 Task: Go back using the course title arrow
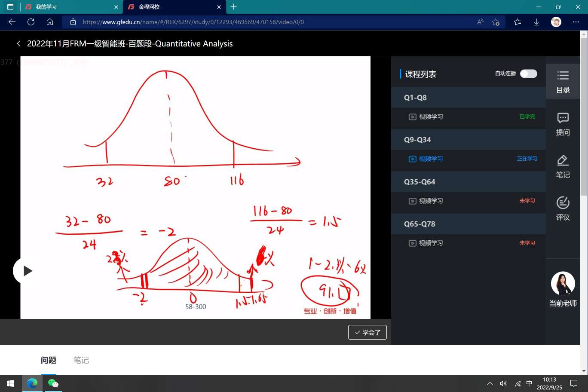[x=18, y=43]
